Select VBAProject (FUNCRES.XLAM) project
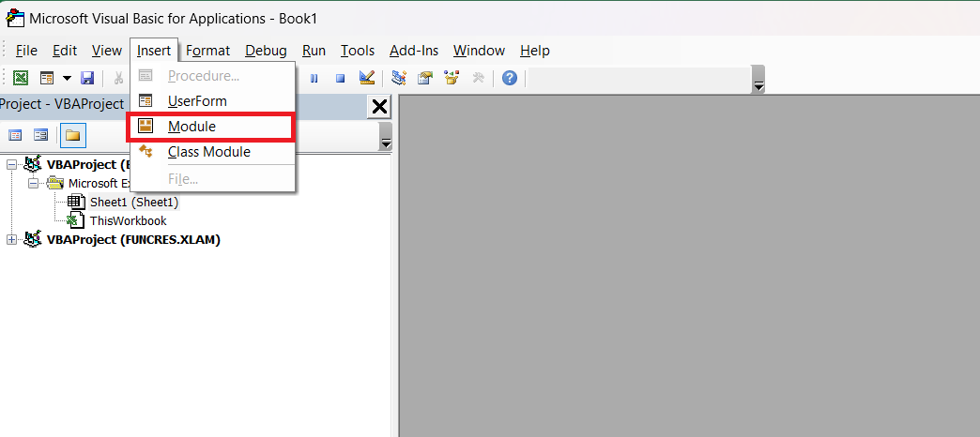The width and height of the screenshot is (980, 437). [133, 240]
